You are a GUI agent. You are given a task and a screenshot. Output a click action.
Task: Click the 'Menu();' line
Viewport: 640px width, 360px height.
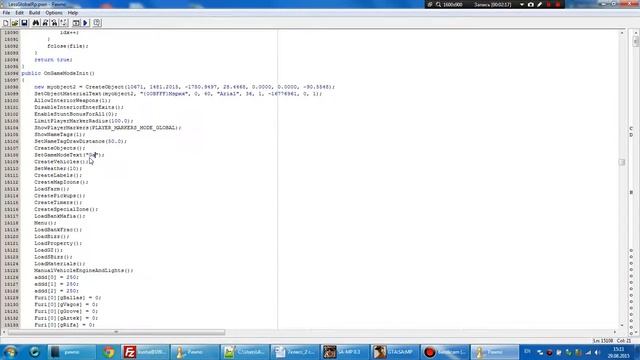pyautogui.click(x=45, y=223)
